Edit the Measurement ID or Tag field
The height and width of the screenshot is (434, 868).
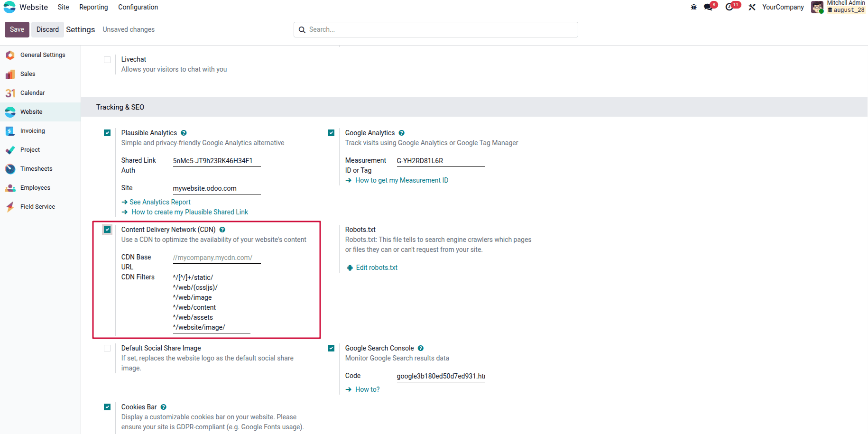pyautogui.click(x=441, y=161)
